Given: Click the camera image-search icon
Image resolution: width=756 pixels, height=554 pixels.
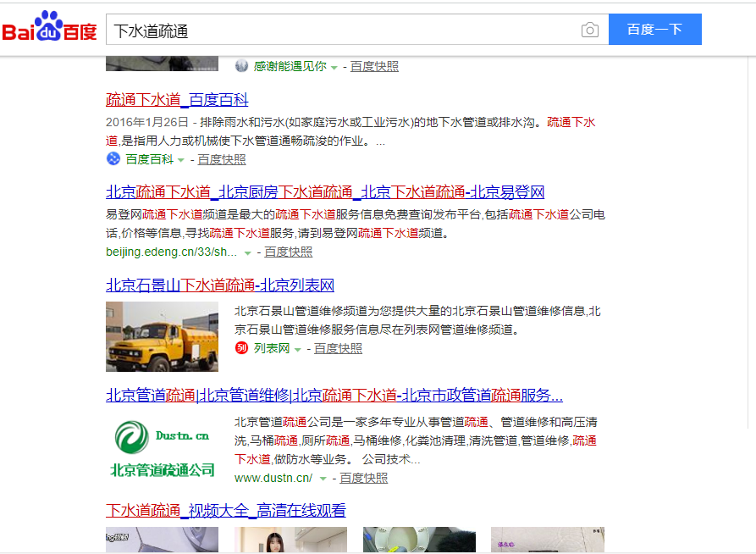Looking at the screenshot, I should [x=589, y=30].
